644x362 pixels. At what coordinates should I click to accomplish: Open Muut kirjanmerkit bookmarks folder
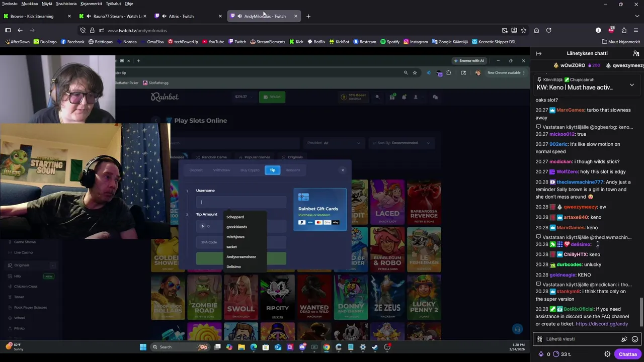620,42
